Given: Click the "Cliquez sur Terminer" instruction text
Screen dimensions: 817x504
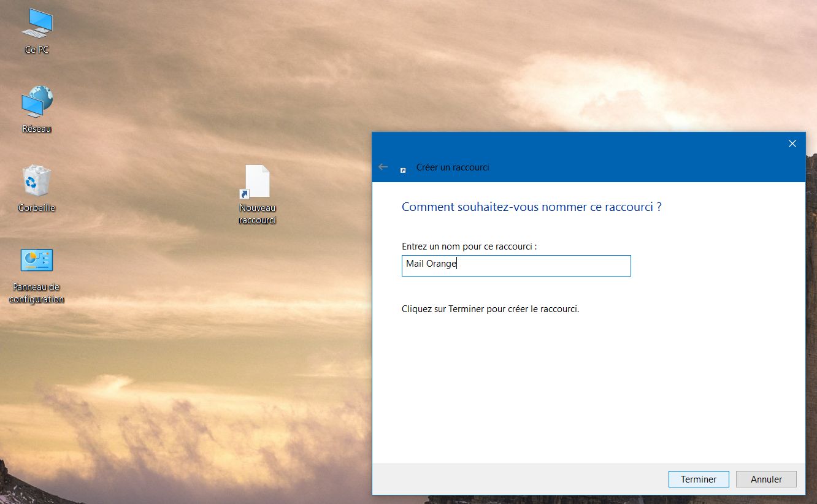Looking at the screenshot, I should [490, 309].
